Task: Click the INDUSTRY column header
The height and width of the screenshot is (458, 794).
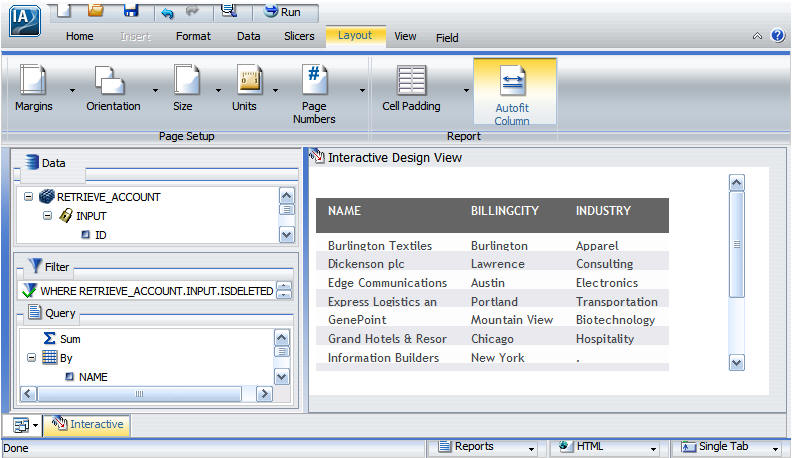Action: pos(603,211)
